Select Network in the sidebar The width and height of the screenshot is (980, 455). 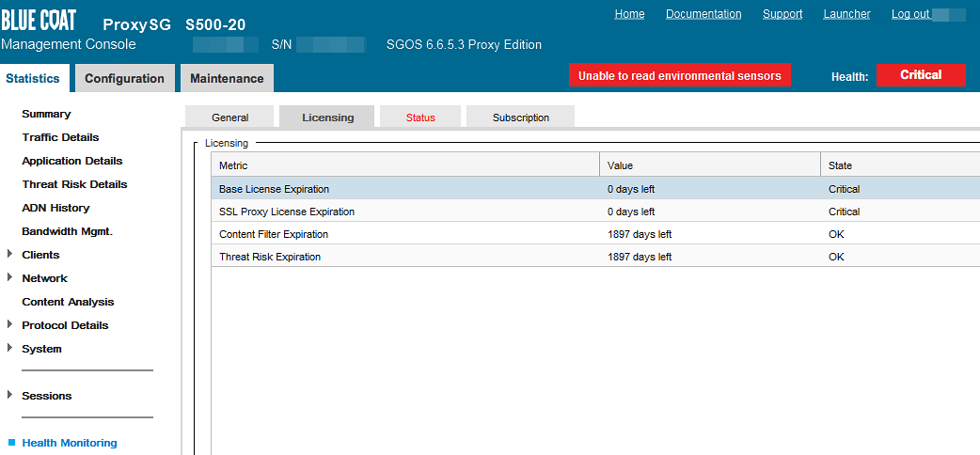[44, 278]
